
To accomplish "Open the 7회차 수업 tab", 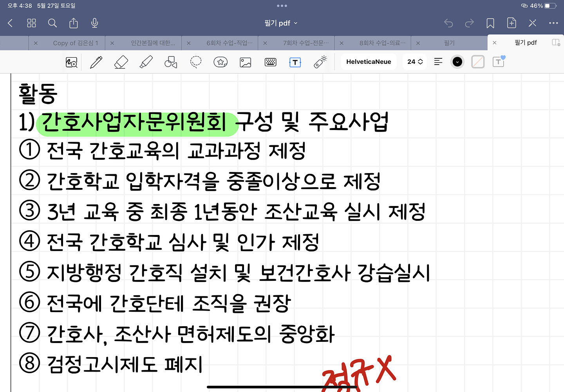I will click(305, 43).
